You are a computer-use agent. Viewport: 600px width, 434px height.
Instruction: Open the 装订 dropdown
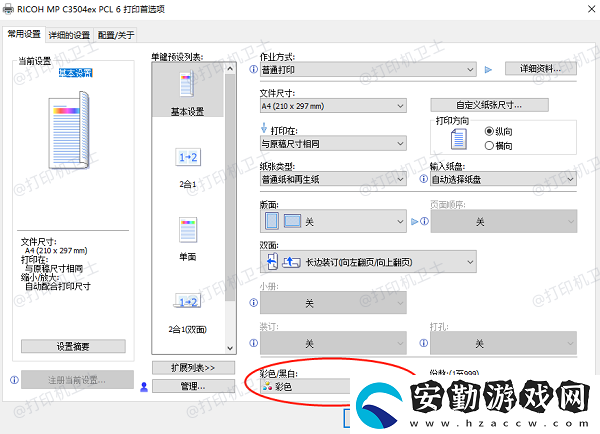click(x=333, y=343)
